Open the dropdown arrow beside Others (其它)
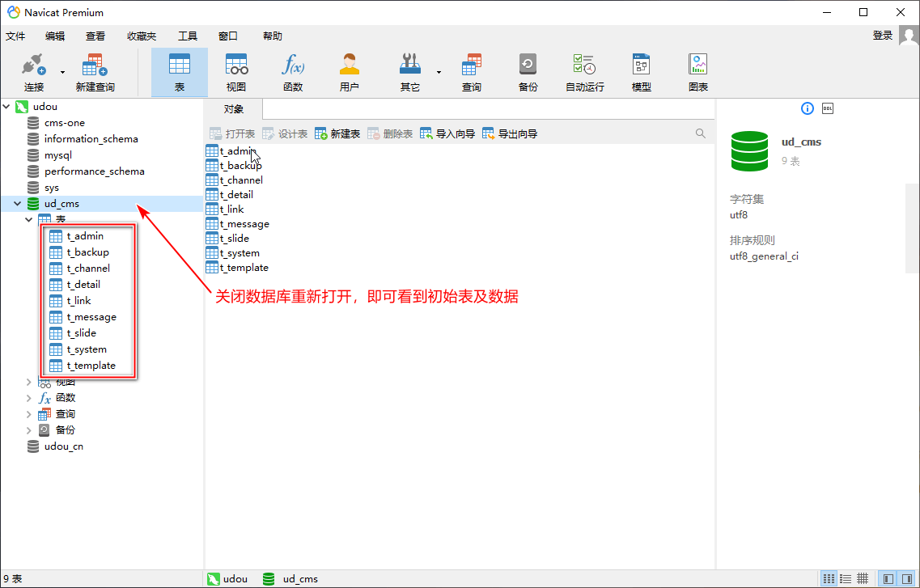 click(439, 72)
